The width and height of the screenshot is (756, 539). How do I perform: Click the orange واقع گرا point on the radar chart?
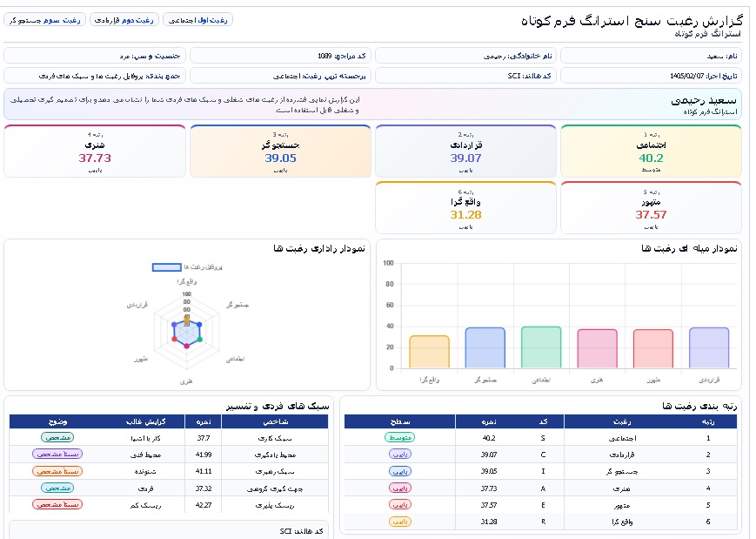pyautogui.click(x=187, y=320)
